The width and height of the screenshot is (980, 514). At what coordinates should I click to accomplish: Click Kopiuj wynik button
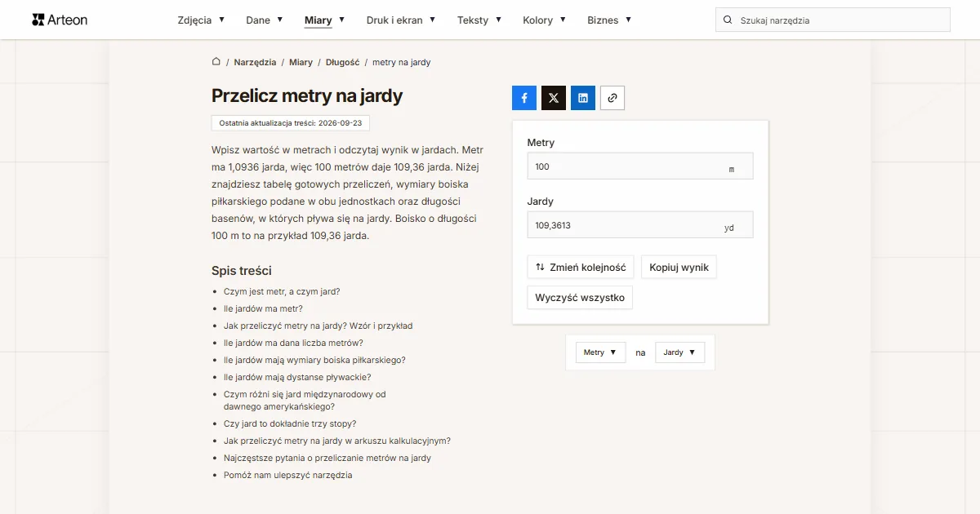[679, 267]
